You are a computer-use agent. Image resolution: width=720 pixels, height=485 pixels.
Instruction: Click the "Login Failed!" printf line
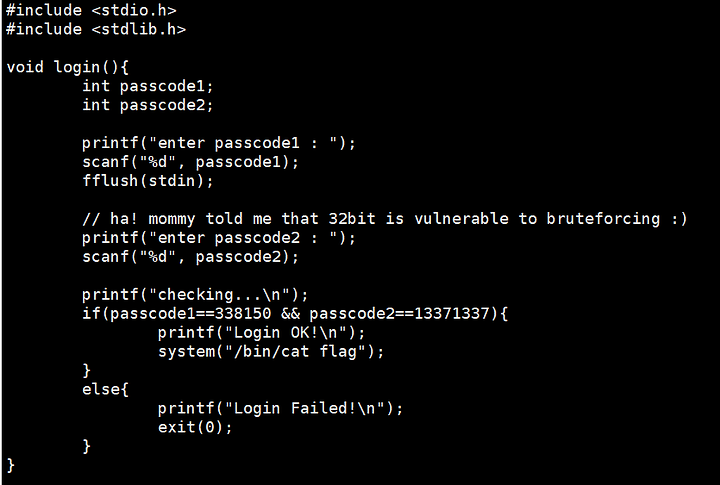tap(280, 408)
